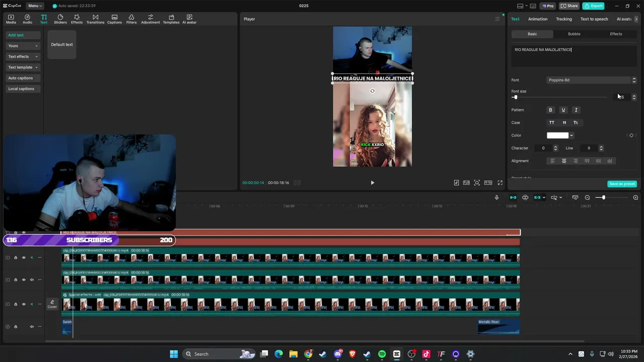Viewport: 644px width, 362px height.
Task: Open File Explorer from the taskbar
Action: pyautogui.click(x=293, y=354)
